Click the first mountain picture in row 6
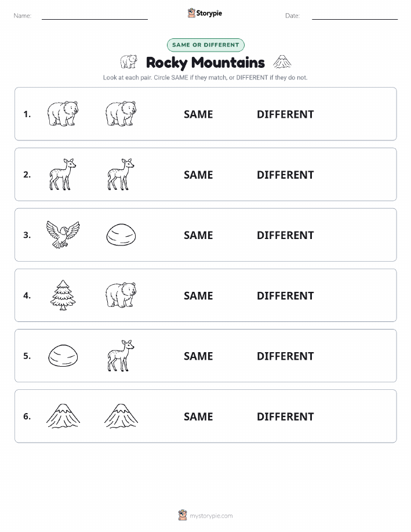The image size is (411, 532). [63, 416]
